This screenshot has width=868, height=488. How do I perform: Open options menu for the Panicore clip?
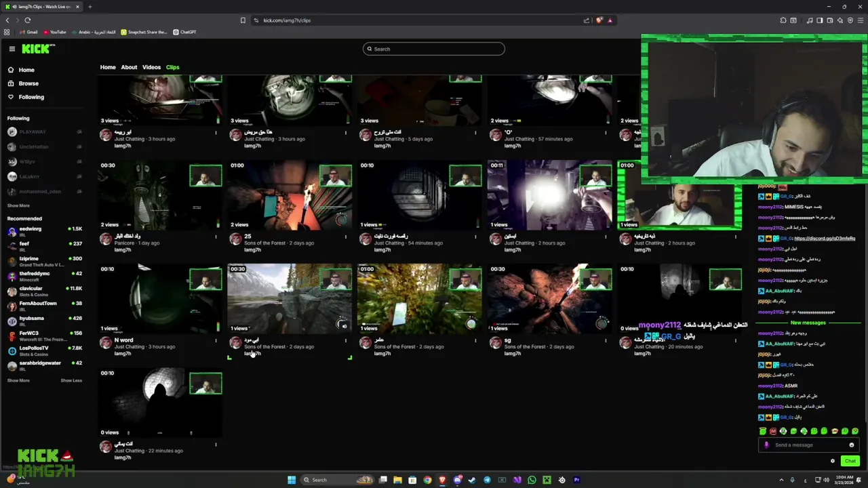pyautogui.click(x=216, y=237)
